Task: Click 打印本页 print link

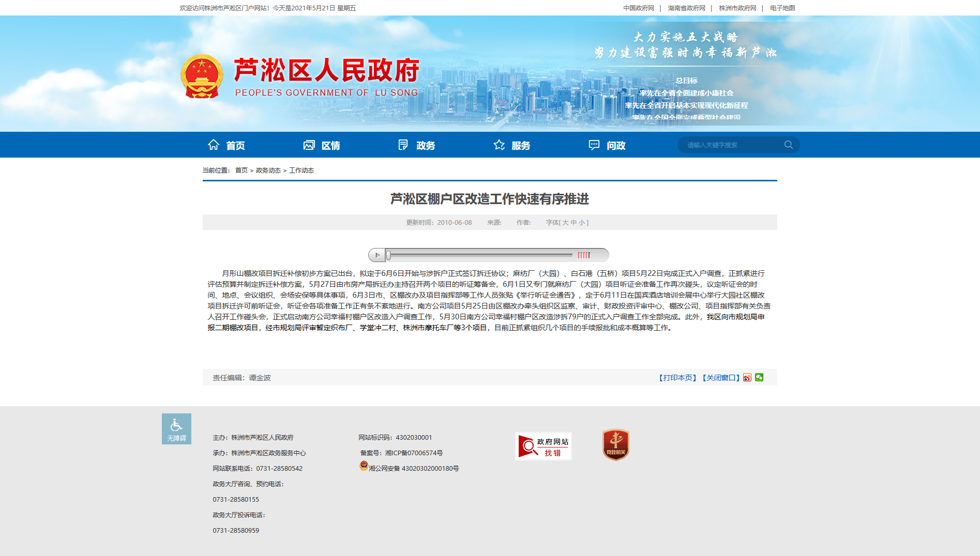Action: click(x=677, y=378)
